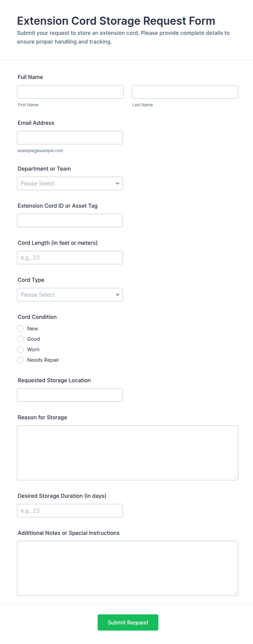
Task: Click the First Name input field
Action: pyautogui.click(x=70, y=92)
